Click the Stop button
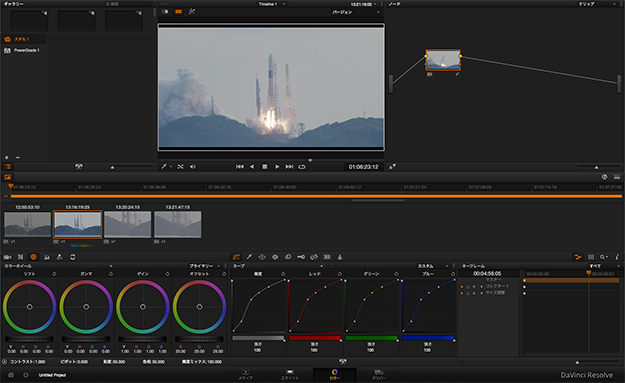Screen dimensions: 625x383 click(264, 167)
